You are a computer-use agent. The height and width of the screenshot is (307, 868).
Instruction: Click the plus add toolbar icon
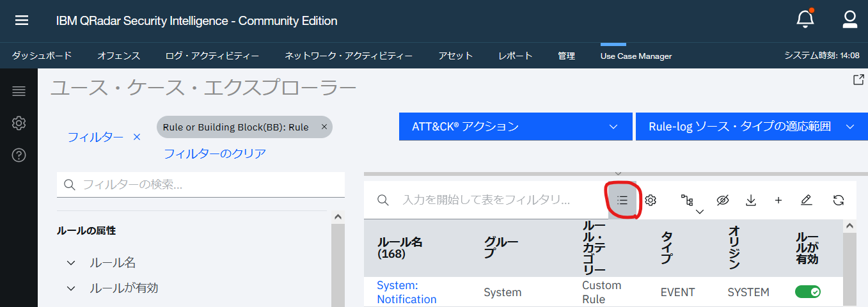778,200
